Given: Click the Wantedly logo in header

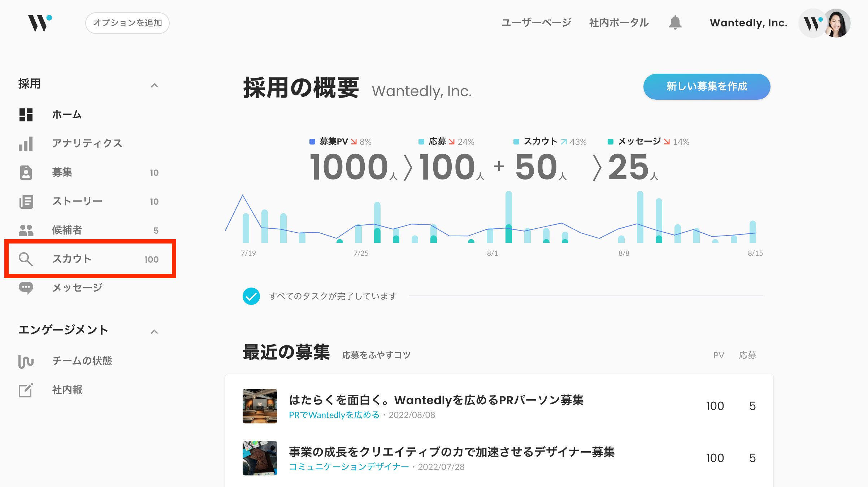Looking at the screenshot, I should 40,23.
